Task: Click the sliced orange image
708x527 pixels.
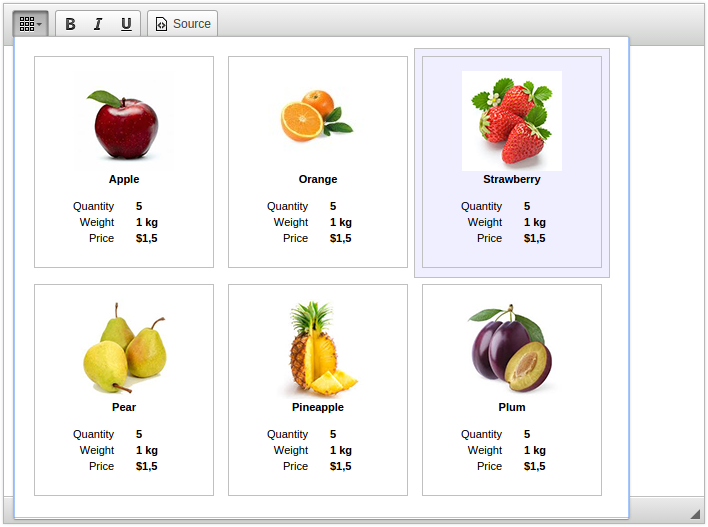Action: pyautogui.click(x=316, y=117)
